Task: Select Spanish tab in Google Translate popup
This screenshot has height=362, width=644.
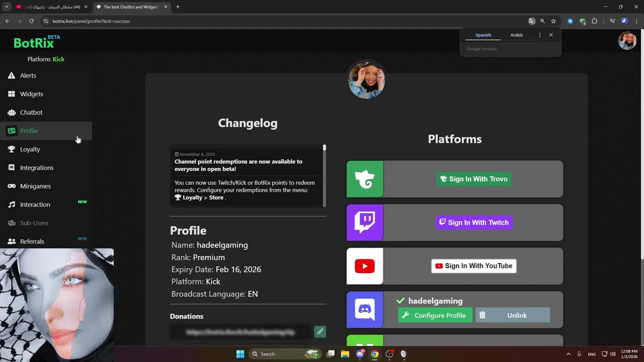Action: [x=483, y=35]
